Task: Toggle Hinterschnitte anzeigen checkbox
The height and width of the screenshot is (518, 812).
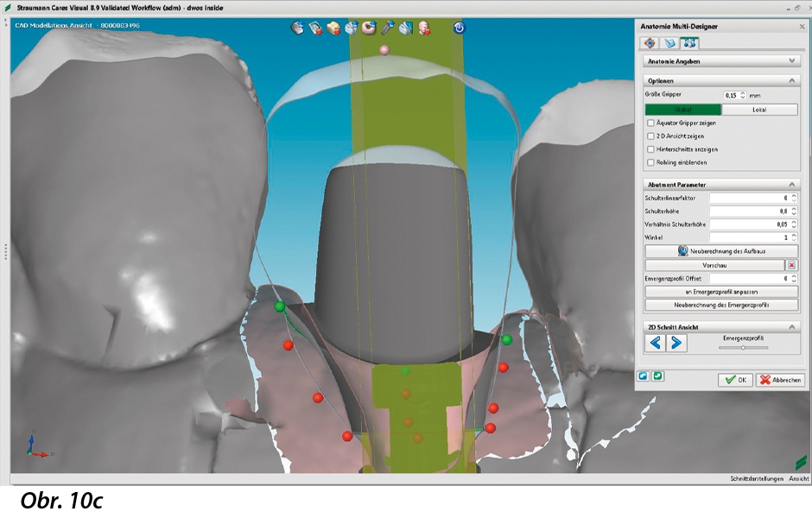Action: coord(650,149)
